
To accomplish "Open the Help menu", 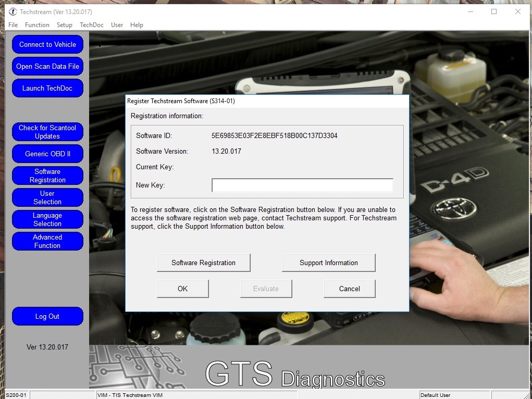I will click(x=137, y=24).
